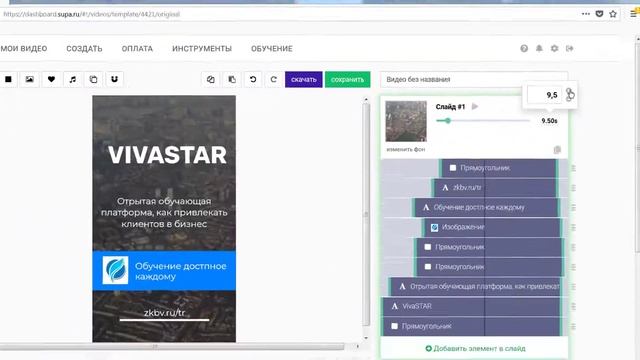Open the СОЗДАТЬ menu
Viewport: 640px width, 360px height.
click(84, 49)
